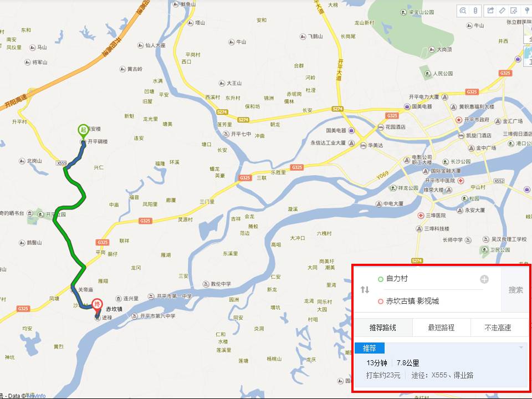Click the map screenshot capture icon
The width and height of the screenshot is (532, 399).
coord(514,11)
